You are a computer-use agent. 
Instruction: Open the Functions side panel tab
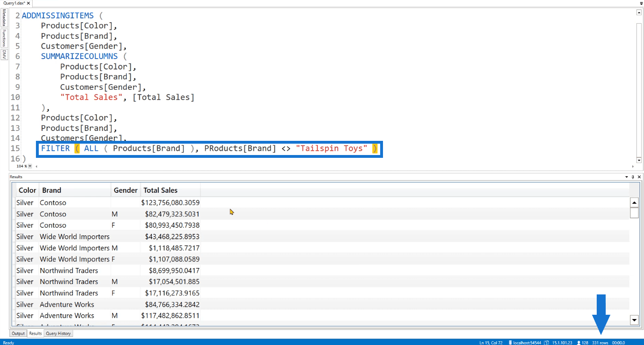4,38
